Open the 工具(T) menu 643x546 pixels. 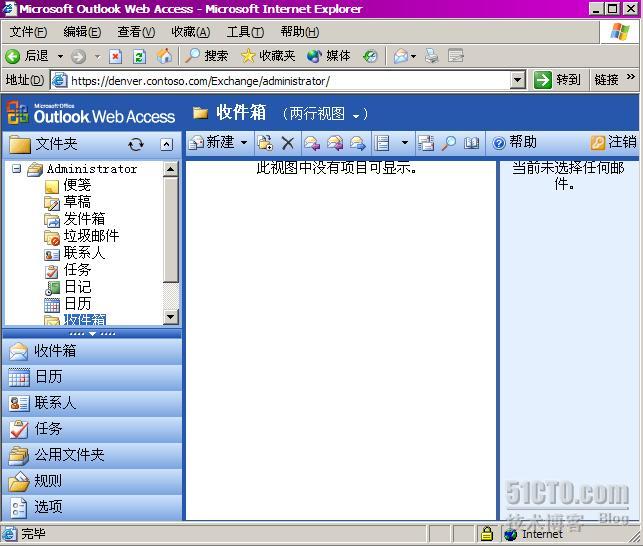(245, 32)
